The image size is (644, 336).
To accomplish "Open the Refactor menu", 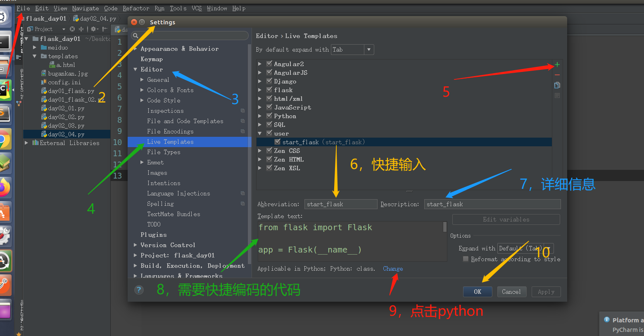I will (136, 8).
